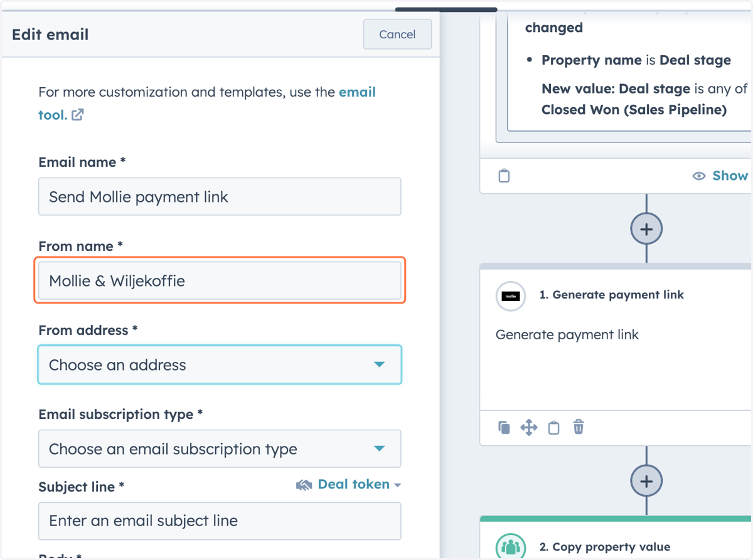753x560 pixels.
Task: Click the subject line input field
Action: click(x=220, y=521)
